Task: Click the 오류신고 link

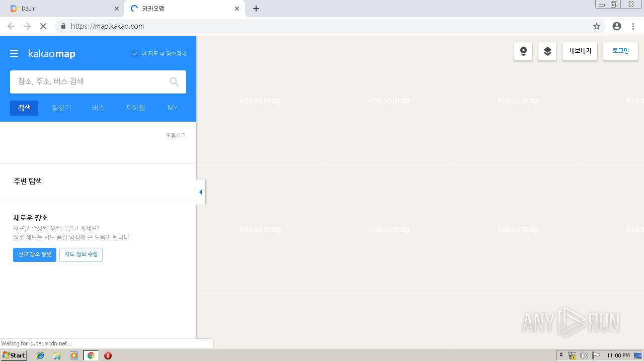Action: tap(176, 135)
